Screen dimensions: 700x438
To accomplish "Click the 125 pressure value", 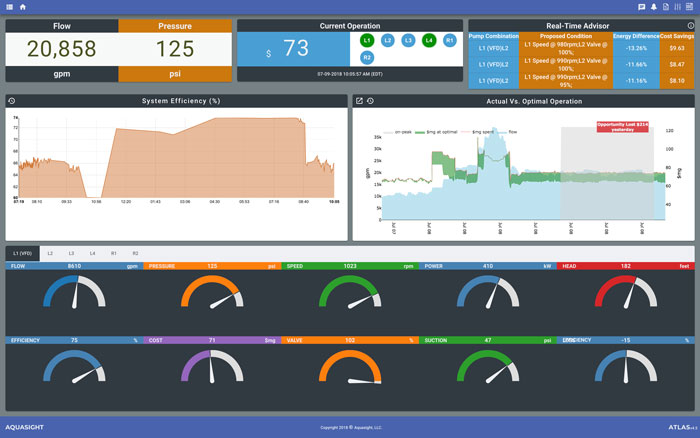I will (x=175, y=49).
